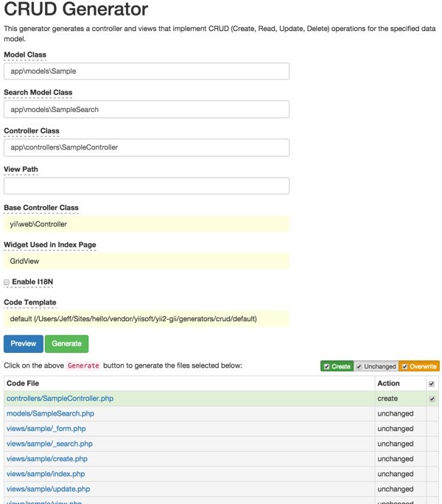Viewport: 442px width, 504px height.
Task: Toggle the Overwrite filter checkbox
Action: (x=404, y=366)
